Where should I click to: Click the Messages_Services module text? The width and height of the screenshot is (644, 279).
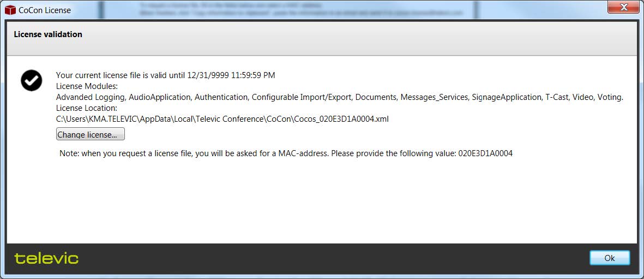pos(434,97)
